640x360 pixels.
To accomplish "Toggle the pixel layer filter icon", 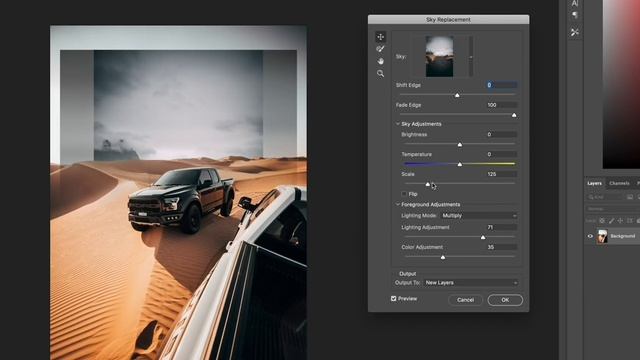I will click(x=630, y=197).
